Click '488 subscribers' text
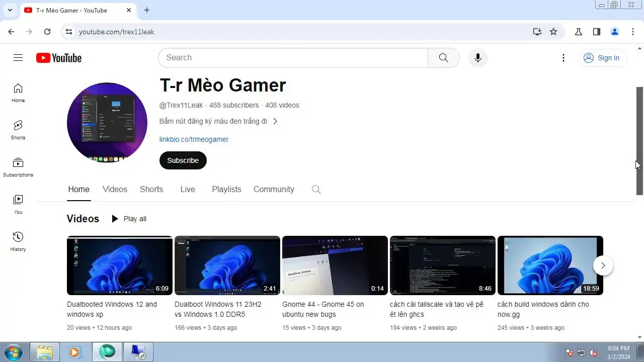Image resolution: width=644 pixels, height=362 pixels. 234,105
